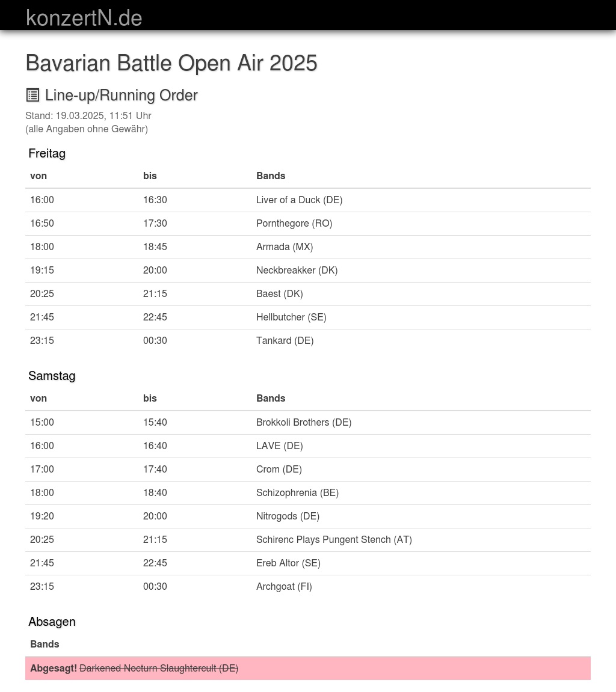Click the konzertN.de site logo

(84, 18)
